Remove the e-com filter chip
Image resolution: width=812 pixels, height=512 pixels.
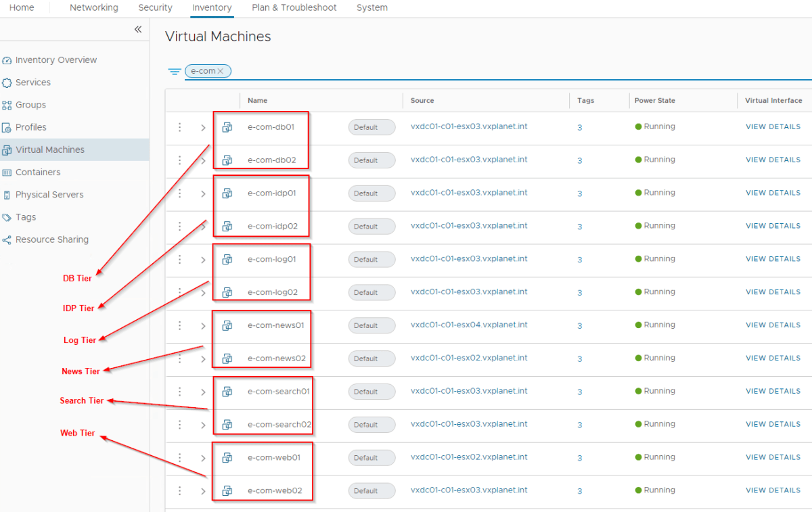[x=221, y=70]
